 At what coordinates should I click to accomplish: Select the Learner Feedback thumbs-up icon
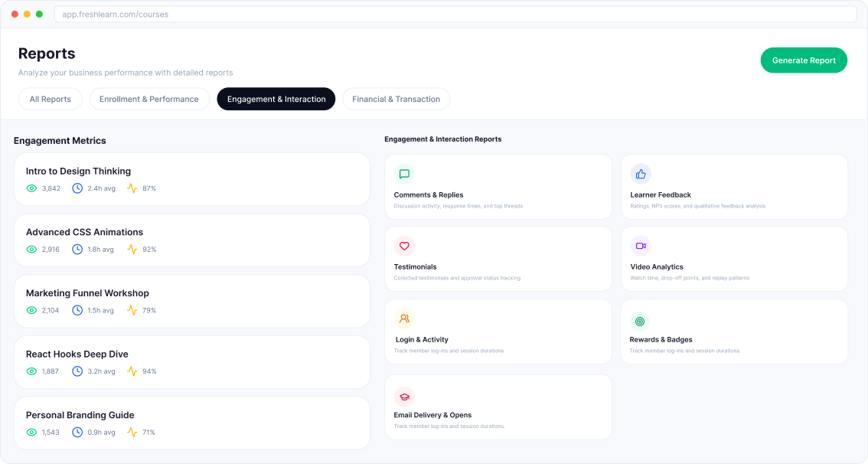641,174
